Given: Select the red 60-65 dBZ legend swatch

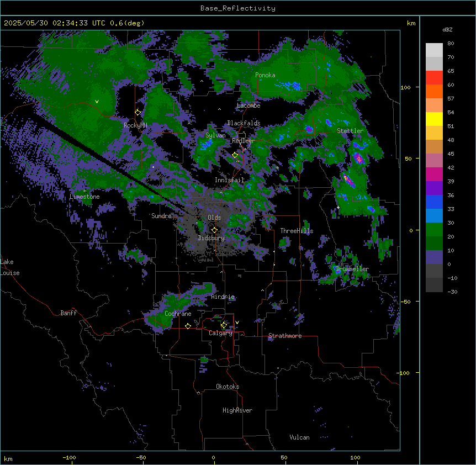Looking at the screenshot, I should [x=434, y=78].
